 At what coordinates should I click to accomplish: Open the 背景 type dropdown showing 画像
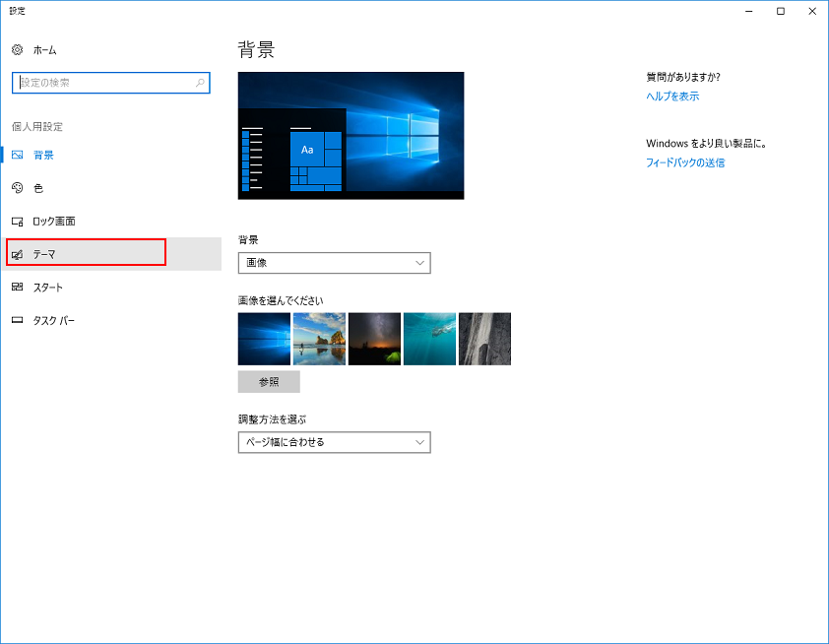[334, 263]
